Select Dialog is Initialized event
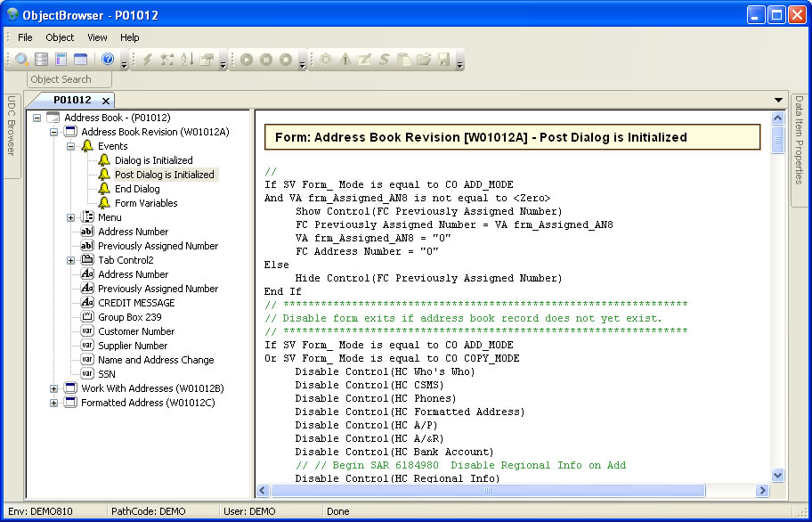 coord(153,160)
